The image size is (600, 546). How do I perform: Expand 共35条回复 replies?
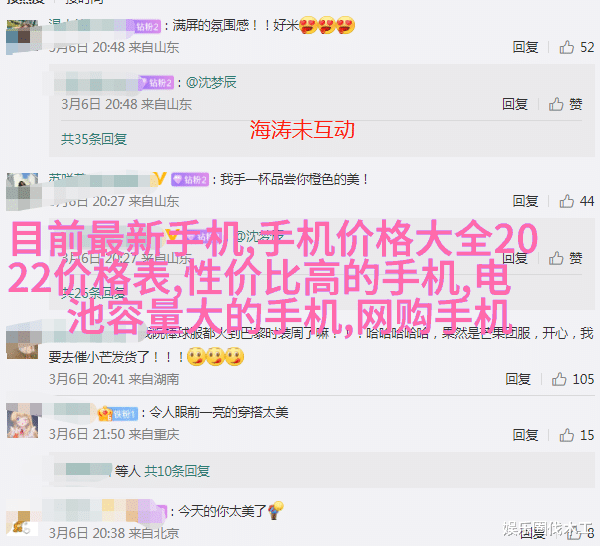coord(94,139)
